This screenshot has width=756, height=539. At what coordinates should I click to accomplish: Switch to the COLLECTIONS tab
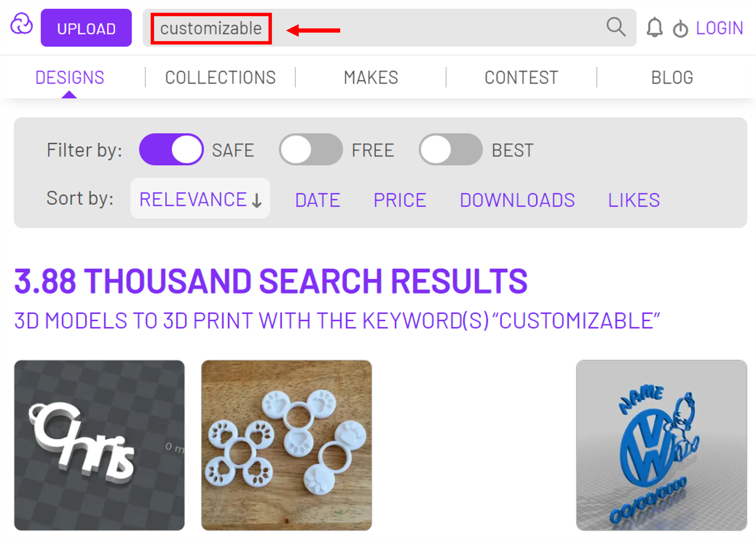[x=220, y=77]
